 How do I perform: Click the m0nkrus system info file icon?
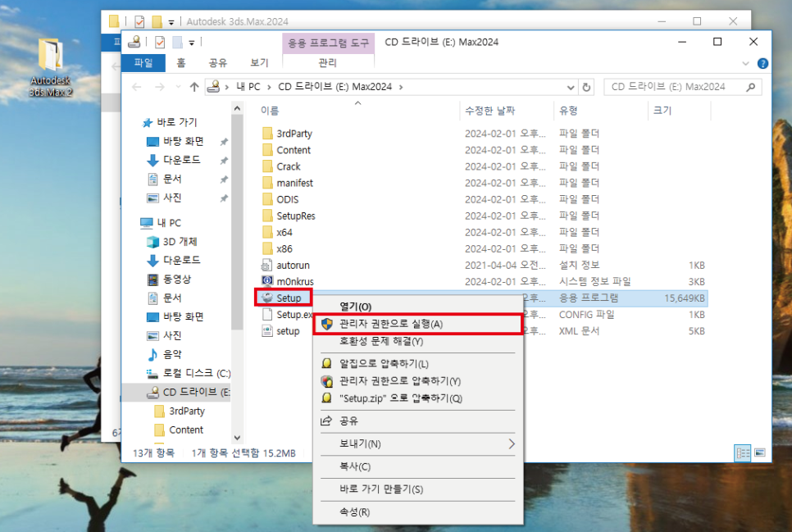(x=266, y=281)
